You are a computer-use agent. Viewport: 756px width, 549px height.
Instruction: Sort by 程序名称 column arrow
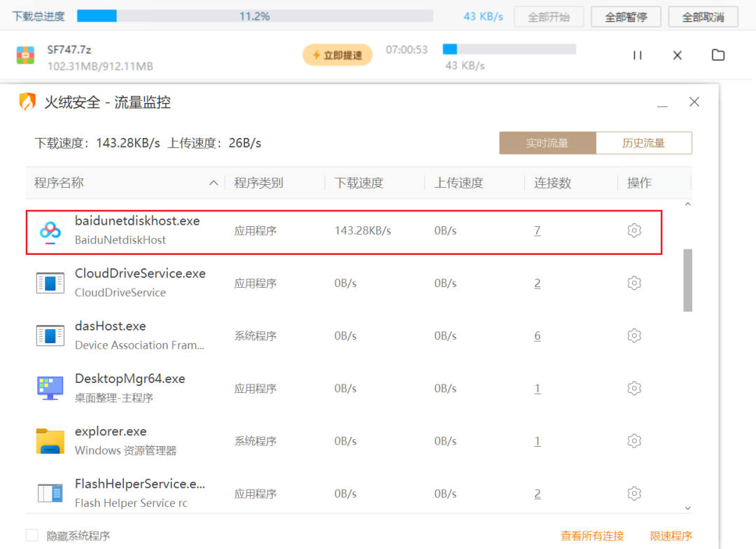pos(213,183)
